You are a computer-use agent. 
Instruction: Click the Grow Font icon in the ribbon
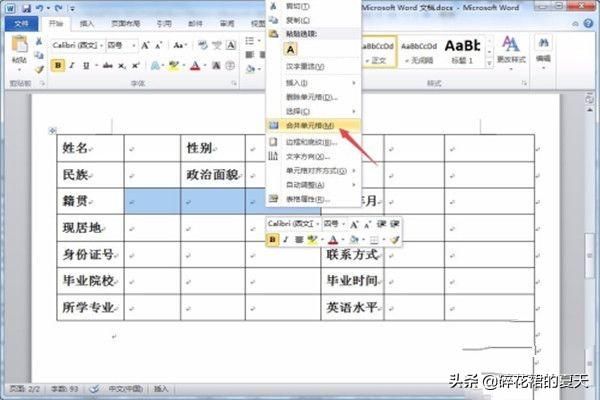[x=145, y=46]
